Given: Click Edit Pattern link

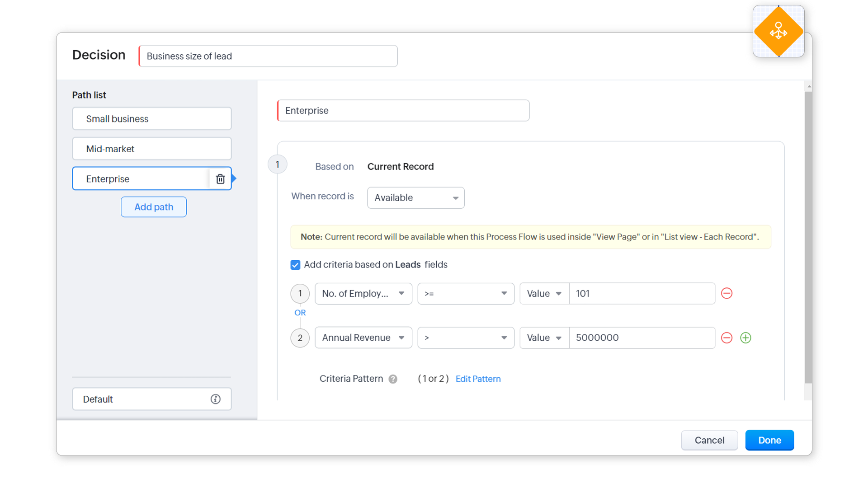Looking at the screenshot, I should point(478,379).
